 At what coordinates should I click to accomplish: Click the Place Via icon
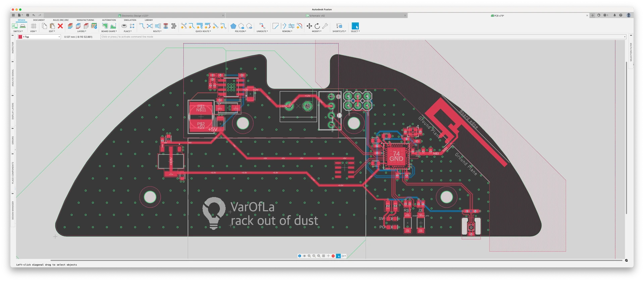point(124,26)
